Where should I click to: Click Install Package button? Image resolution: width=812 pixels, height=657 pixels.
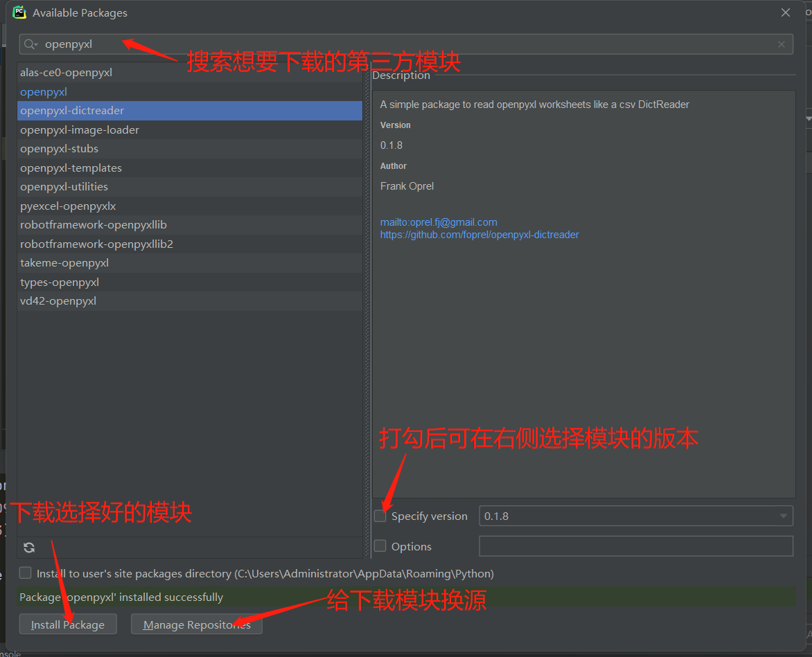click(68, 624)
